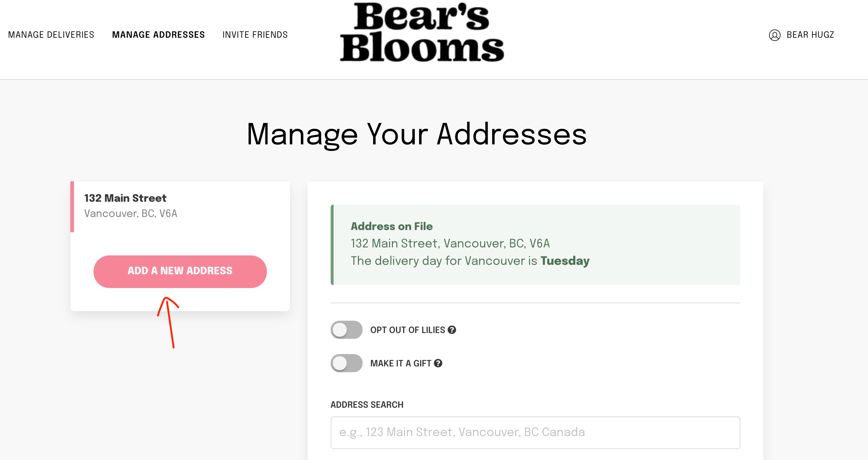Click the bold Tuesday delivery day text
The image size is (868, 460).
565,261
